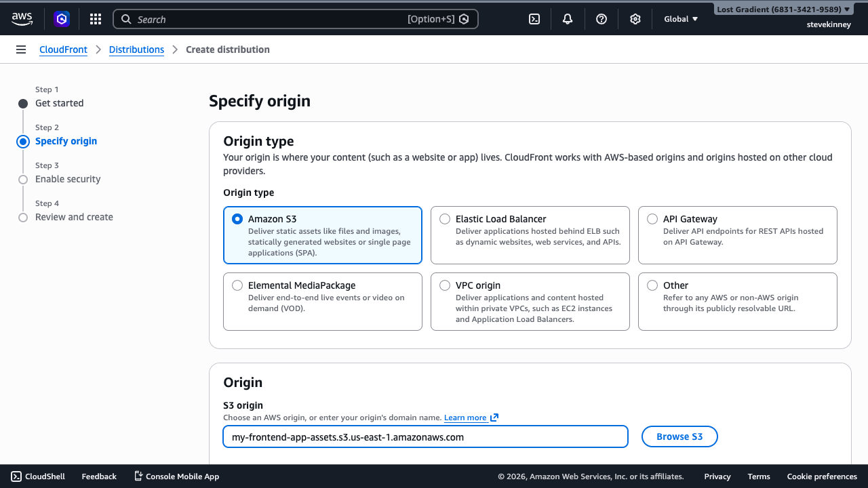
Task: Launch CloudShell from the top bar icon
Action: click(x=534, y=19)
